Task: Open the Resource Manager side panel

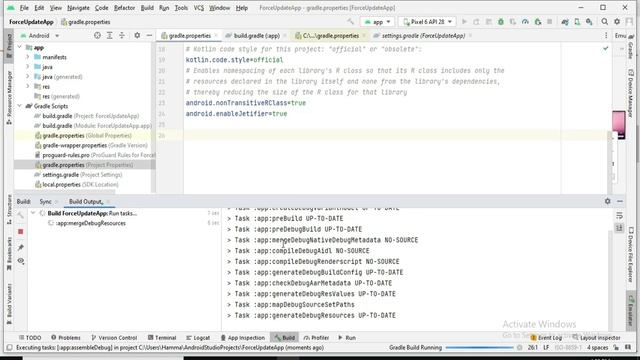Action: 9,98
